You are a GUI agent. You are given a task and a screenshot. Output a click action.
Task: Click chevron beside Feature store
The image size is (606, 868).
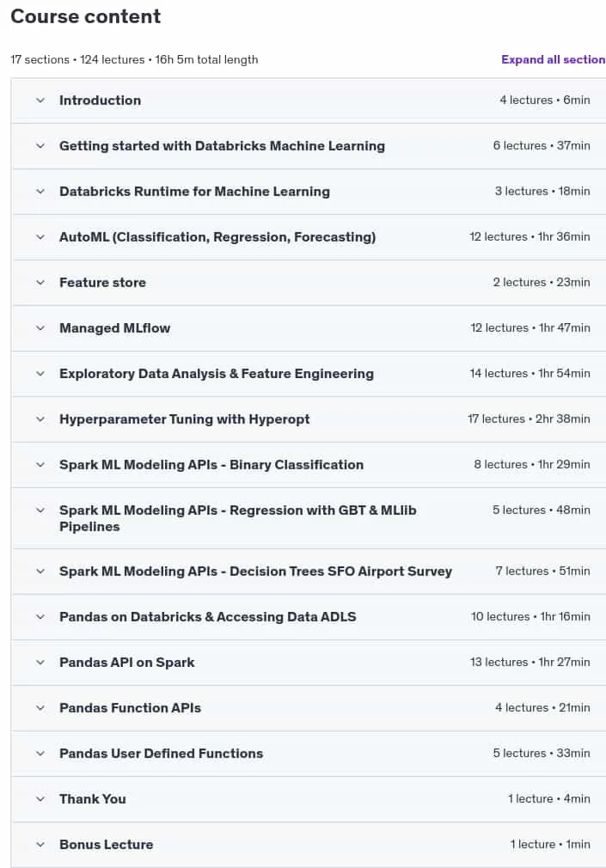[x=40, y=283]
